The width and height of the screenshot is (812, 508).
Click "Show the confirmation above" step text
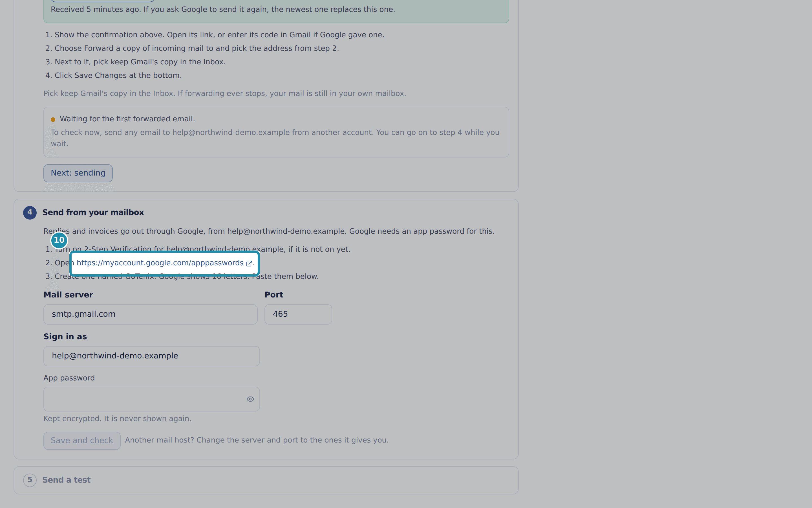tap(219, 35)
